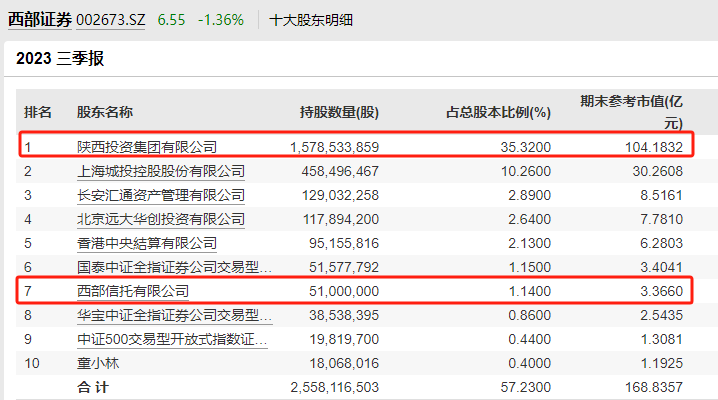The height and width of the screenshot is (400, 718).
Task: Click the market value 8.5161
Action: 661,195
